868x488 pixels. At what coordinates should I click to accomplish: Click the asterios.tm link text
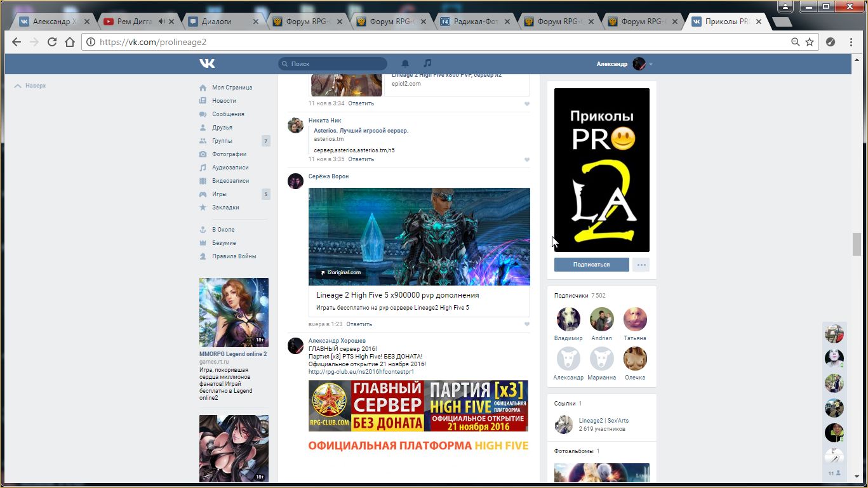pyautogui.click(x=329, y=139)
